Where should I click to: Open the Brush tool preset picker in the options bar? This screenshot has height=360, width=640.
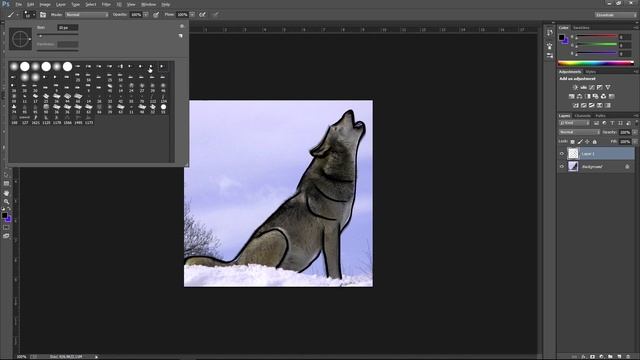pyautogui.click(x=12, y=15)
